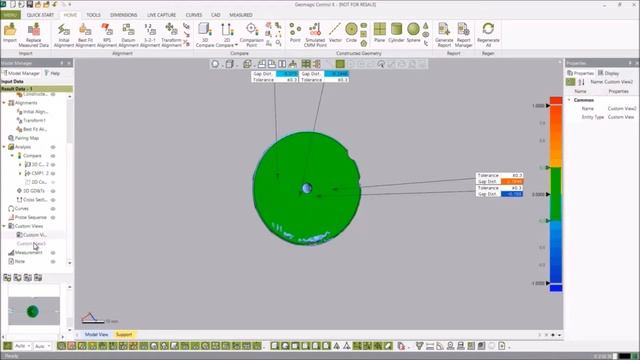Collapse the Analysis tree node

4,147
